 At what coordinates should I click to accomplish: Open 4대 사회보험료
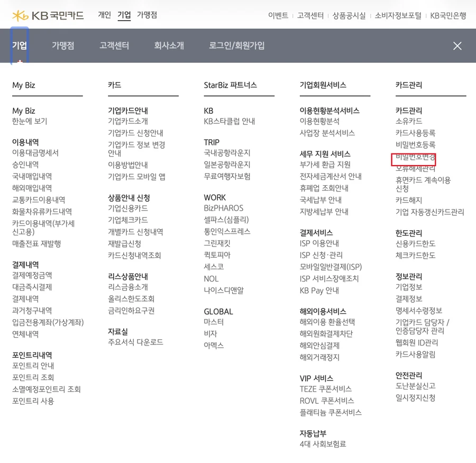[x=323, y=444]
